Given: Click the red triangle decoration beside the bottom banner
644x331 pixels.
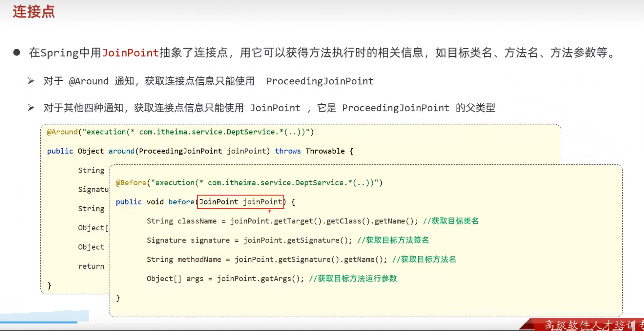Looking at the screenshot, I should point(528,325).
